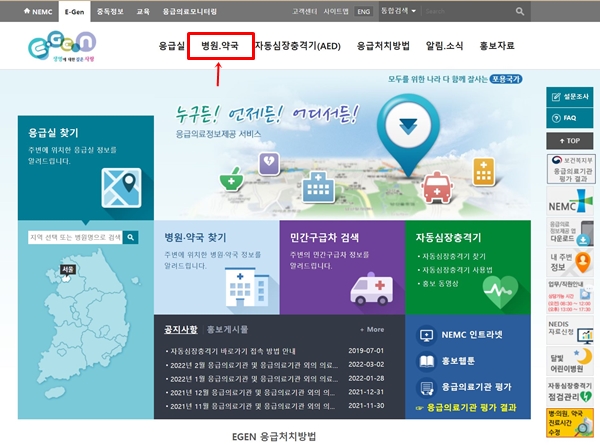The height and width of the screenshot is (445, 600).
Task: Switch language with ENG button
Action: 363,11
